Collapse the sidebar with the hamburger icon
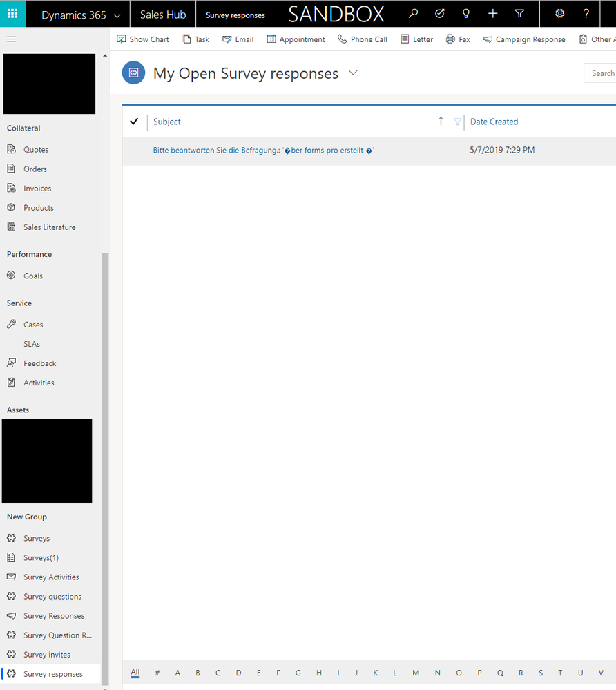This screenshot has width=616, height=690. 12,39
